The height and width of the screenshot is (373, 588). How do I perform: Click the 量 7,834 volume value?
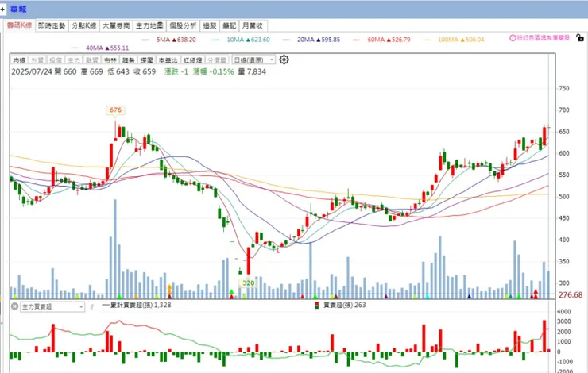click(252, 71)
